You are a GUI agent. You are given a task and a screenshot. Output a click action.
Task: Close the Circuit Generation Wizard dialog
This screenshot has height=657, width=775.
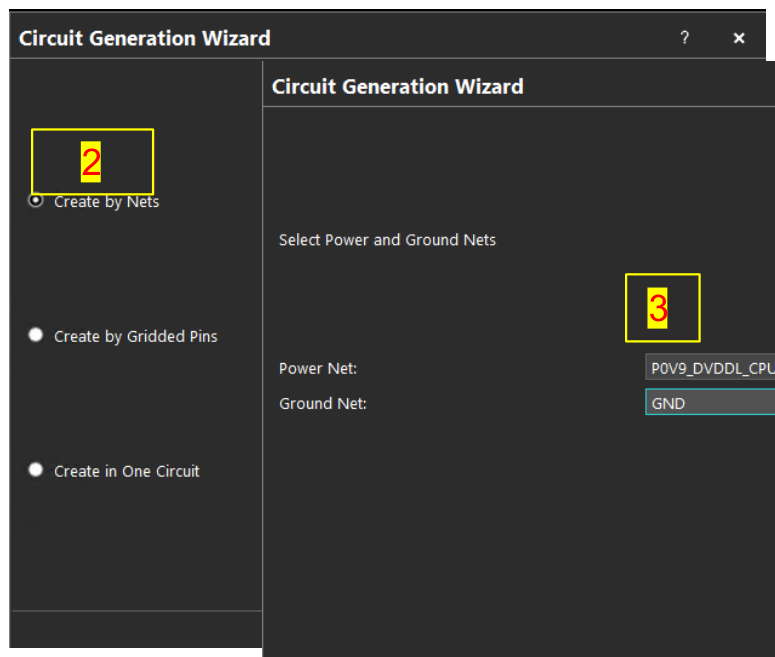(x=739, y=38)
